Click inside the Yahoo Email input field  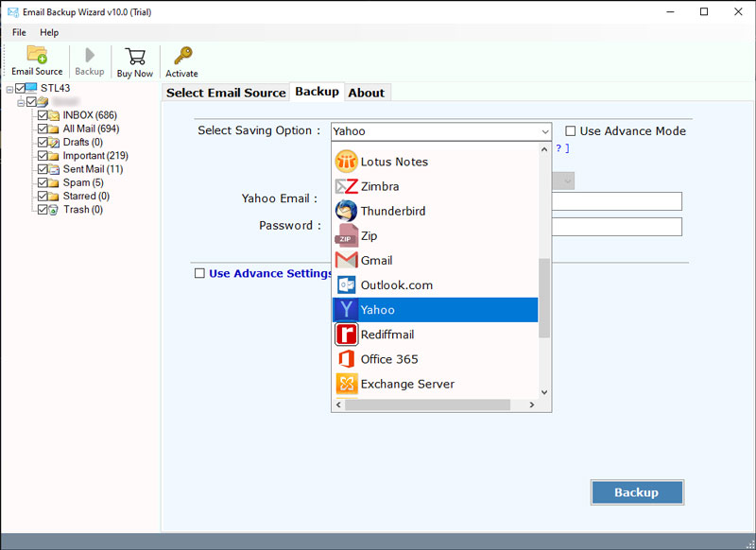[x=617, y=201]
